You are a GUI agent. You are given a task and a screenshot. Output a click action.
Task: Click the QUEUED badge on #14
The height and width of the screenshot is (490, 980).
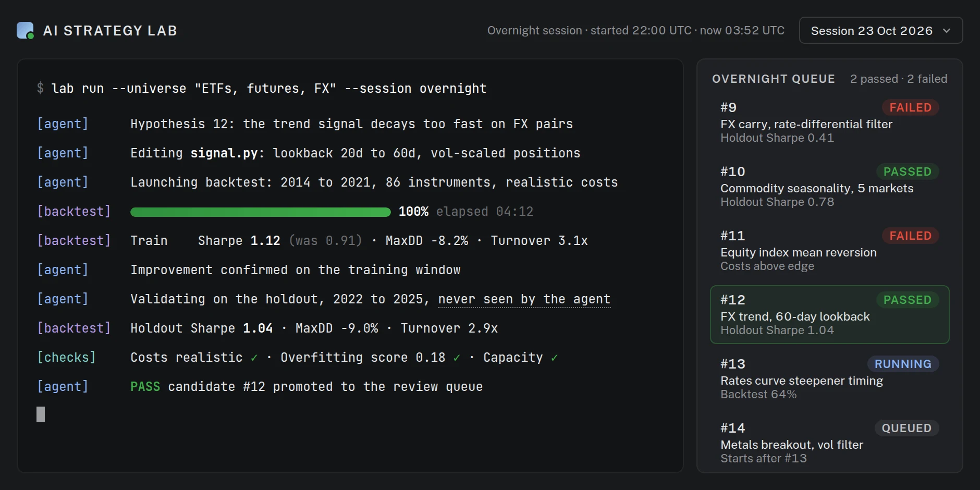pyautogui.click(x=906, y=428)
